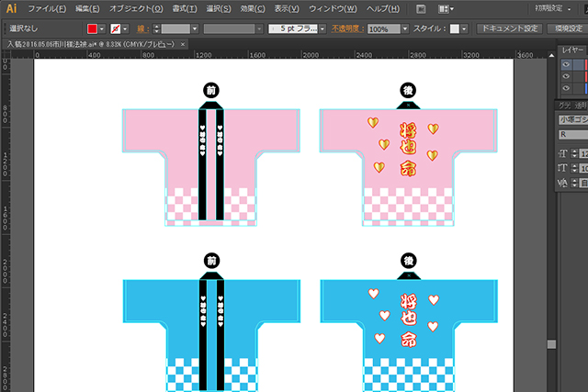Click the 前 badge above pink happi
This screenshot has height=392, width=588.
coord(211,90)
